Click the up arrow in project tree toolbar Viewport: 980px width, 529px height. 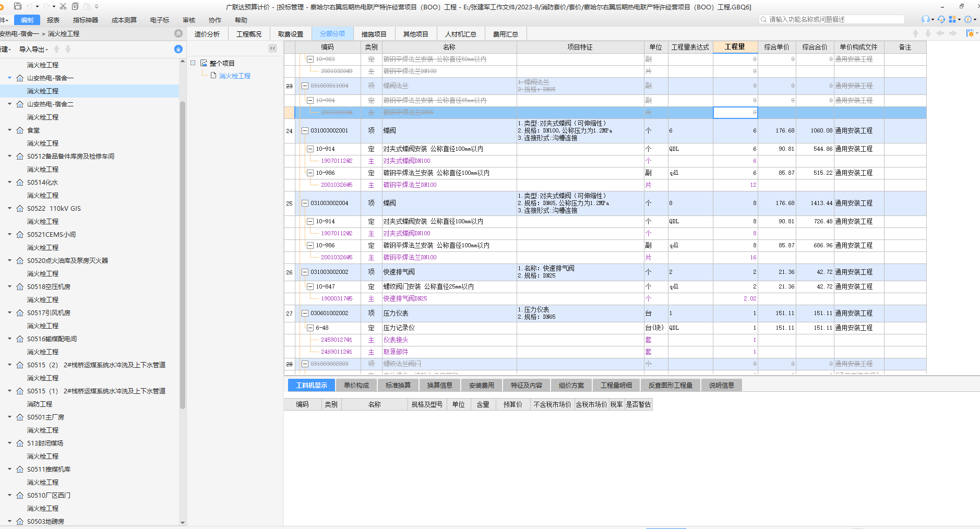coord(56,49)
